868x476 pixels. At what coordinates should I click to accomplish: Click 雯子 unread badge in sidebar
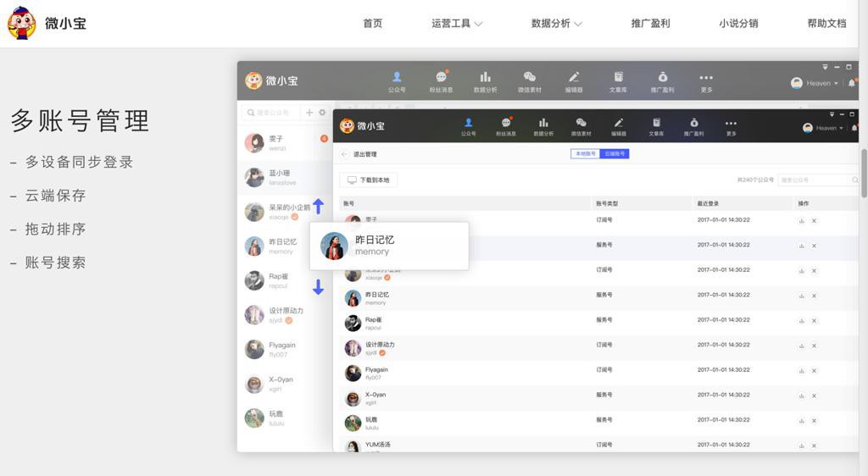tap(325, 138)
